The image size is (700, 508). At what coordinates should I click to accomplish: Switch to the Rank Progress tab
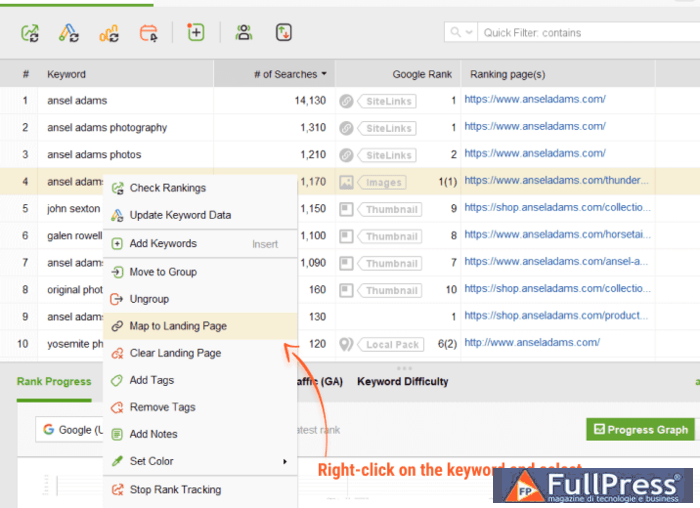pyautogui.click(x=54, y=382)
